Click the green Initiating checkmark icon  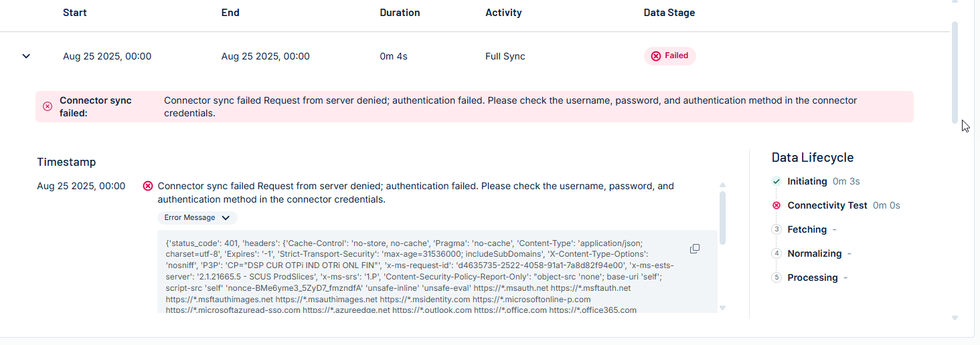coord(777,181)
